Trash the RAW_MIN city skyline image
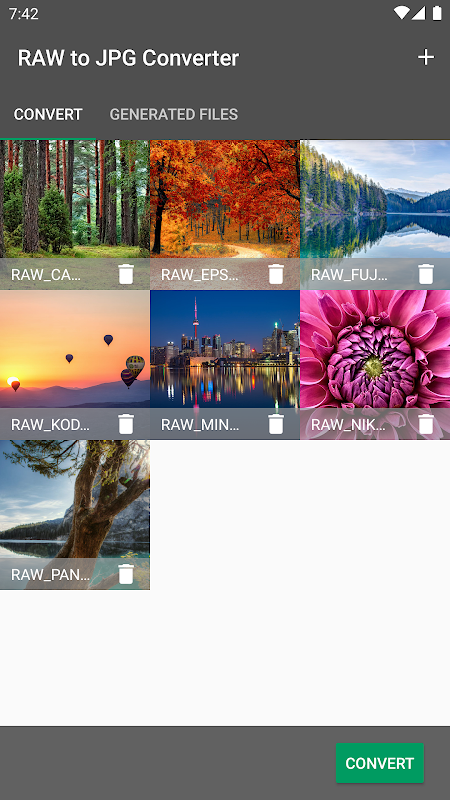Screen dimensions: 450x800 tap(276, 424)
